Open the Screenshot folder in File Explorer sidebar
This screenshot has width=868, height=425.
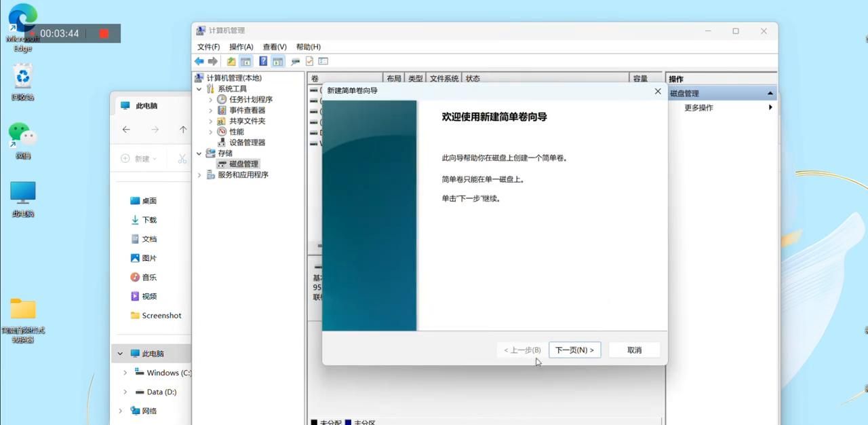[161, 315]
